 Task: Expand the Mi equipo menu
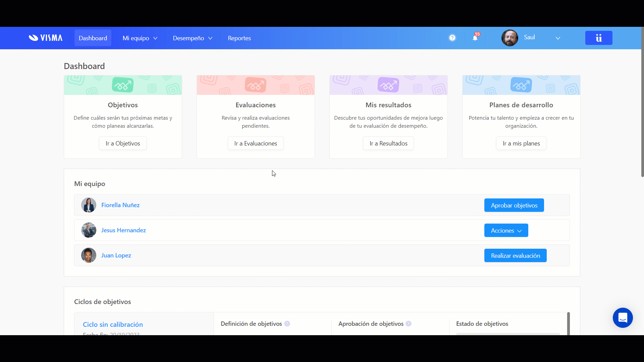(140, 38)
